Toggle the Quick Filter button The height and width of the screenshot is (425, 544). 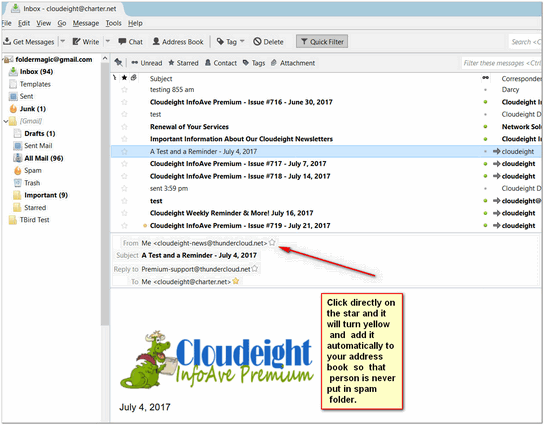click(322, 42)
